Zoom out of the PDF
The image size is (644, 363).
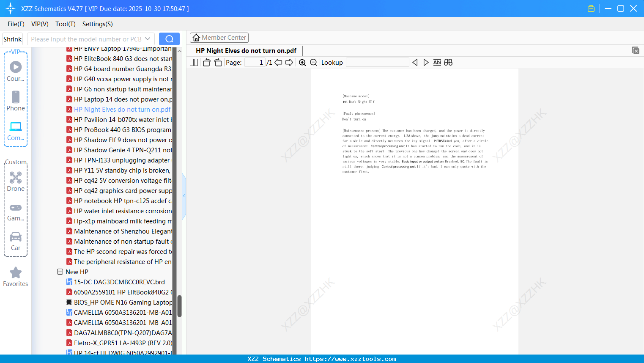click(x=313, y=63)
